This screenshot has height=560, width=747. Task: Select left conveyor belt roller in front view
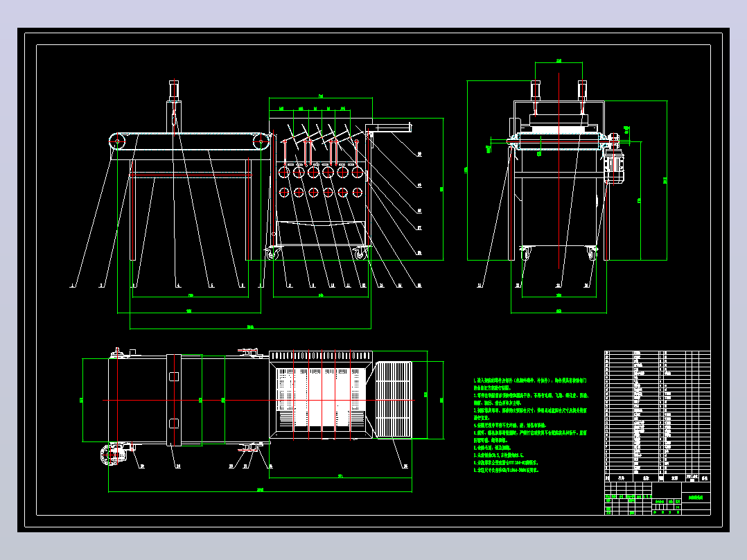click(117, 141)
